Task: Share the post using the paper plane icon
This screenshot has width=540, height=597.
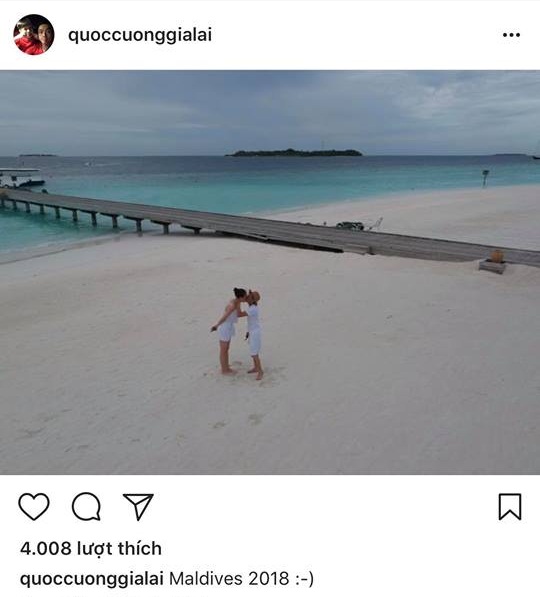Action: pos(138,506)
